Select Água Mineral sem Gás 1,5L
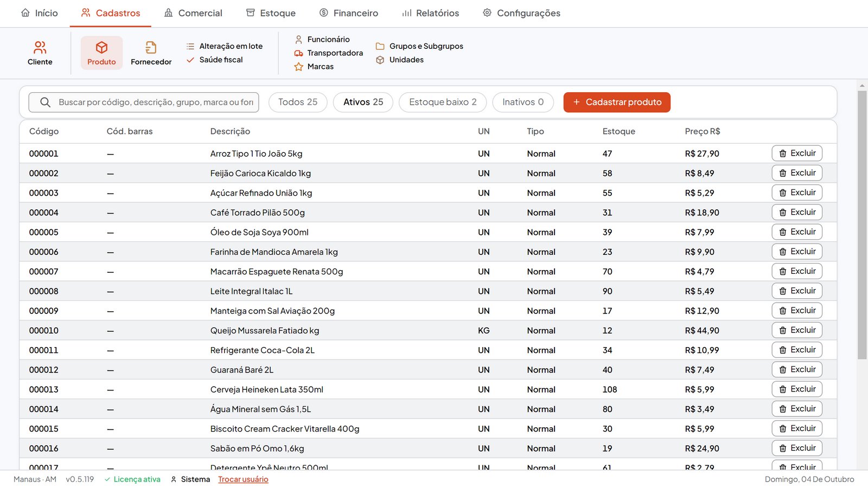 click(x=428, y=409)
